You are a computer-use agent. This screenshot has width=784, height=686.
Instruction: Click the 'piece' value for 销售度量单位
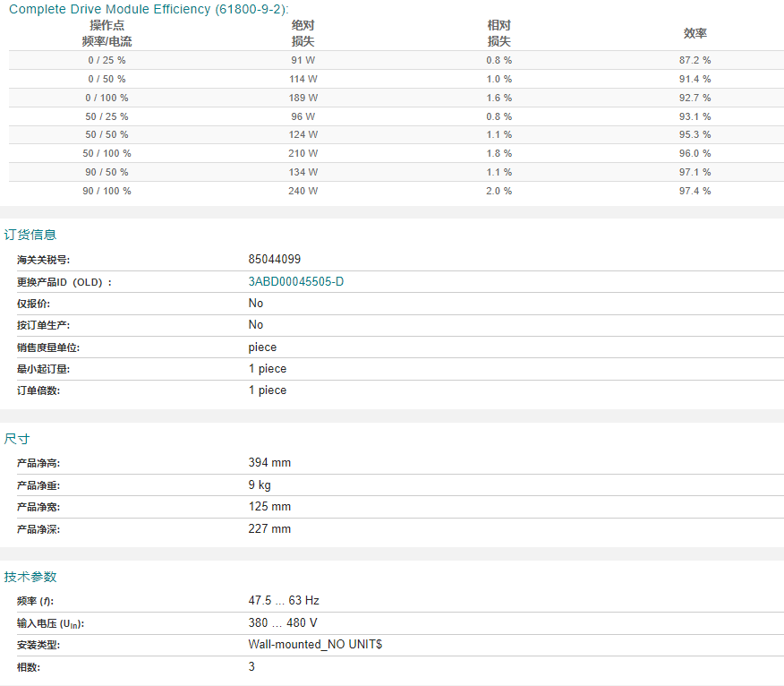pos(262,347)
